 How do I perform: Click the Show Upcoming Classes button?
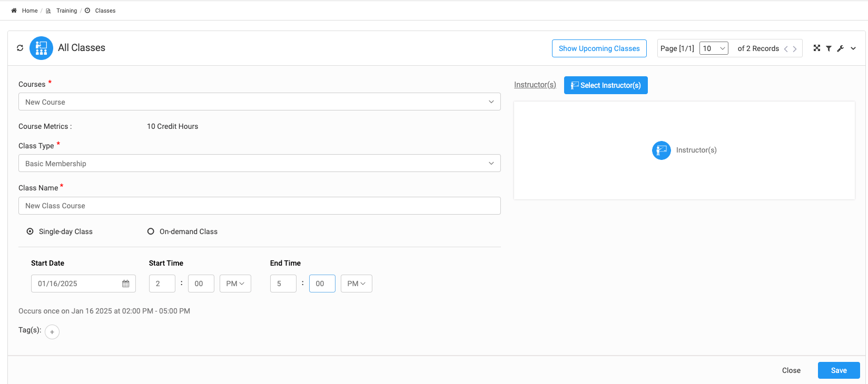tap(599, 48)
